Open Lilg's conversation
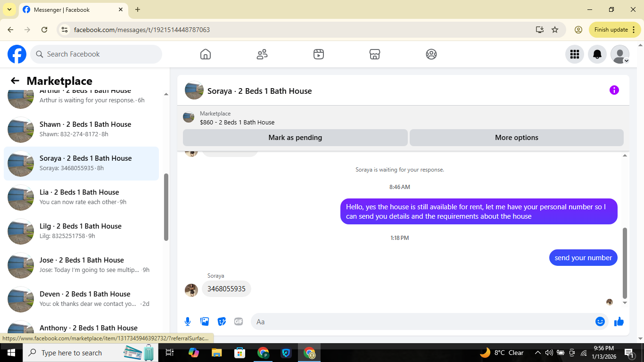The width and height of the screenshot is (644, 362). 81,231
